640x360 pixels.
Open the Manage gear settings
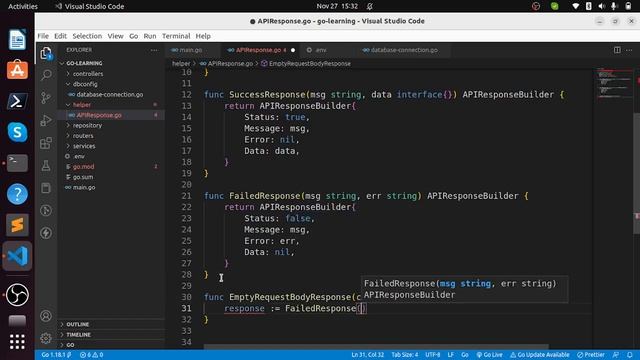46,338
